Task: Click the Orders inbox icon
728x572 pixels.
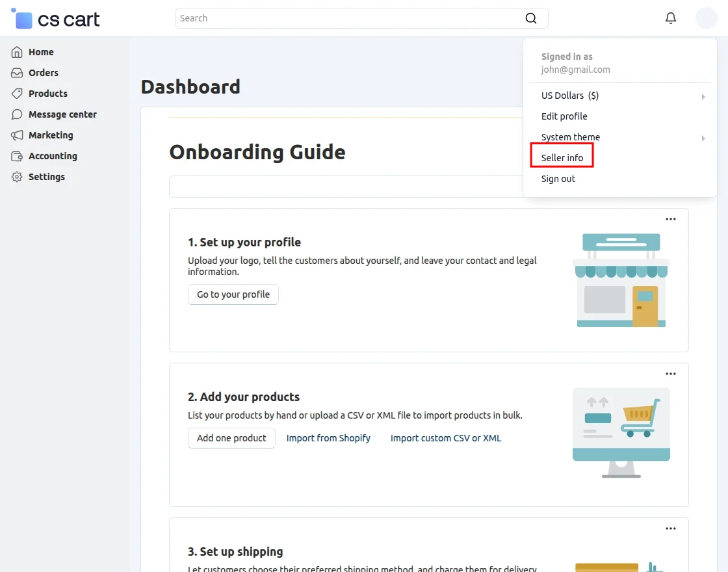Action: point(17,73)
